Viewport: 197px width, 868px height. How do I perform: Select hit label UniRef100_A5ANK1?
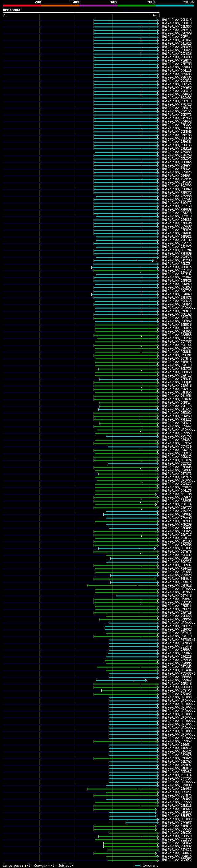click(177, 311)
